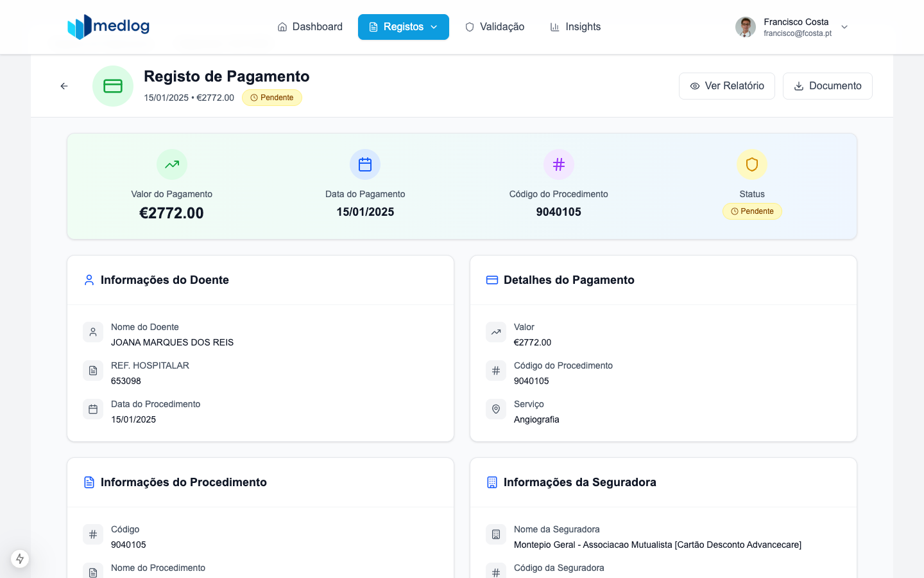Download using the Documento button

coord(827,86)
